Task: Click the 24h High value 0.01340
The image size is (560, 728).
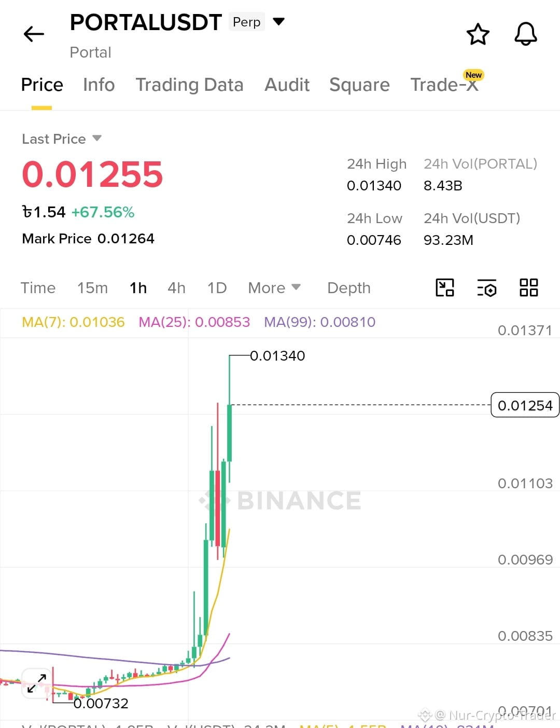Action: point(374,186)
